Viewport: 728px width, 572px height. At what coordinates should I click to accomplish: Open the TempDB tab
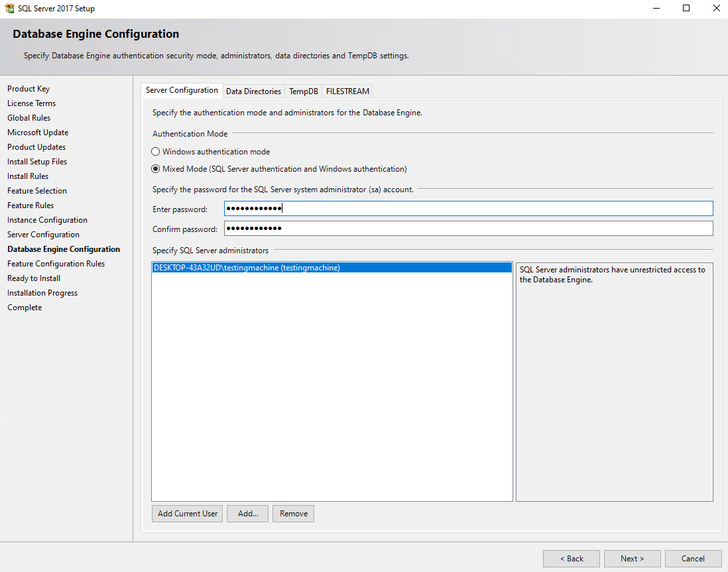point(303,91)
